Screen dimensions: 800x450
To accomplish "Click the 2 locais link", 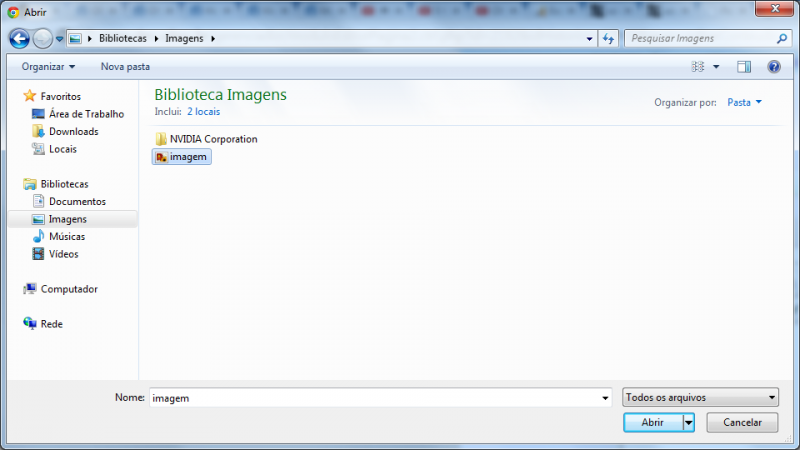I will (x=203, y=112).
